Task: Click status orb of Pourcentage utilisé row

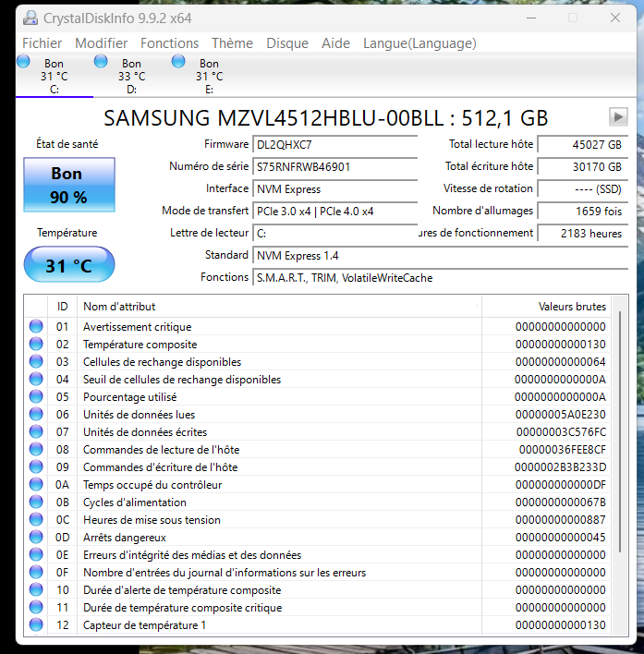Action: [36, 396]
